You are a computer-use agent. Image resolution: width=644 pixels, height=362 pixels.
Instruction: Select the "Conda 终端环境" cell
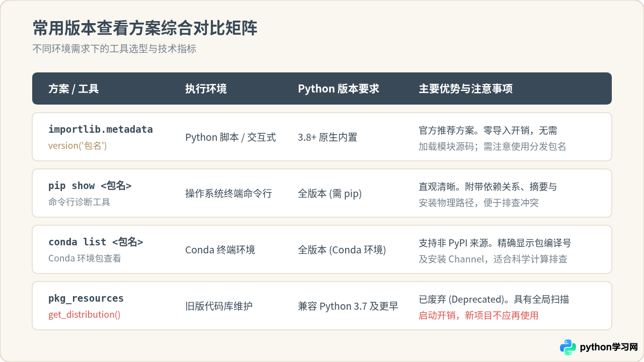(220, 250)
